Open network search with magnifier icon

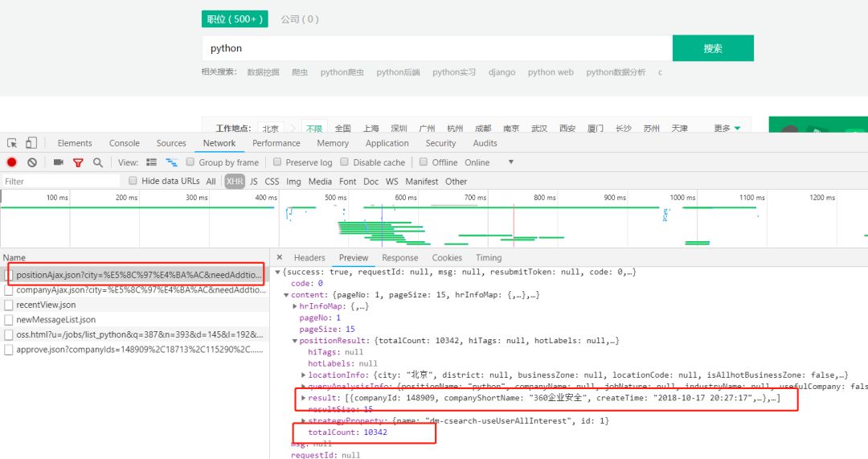pos(98,162)
